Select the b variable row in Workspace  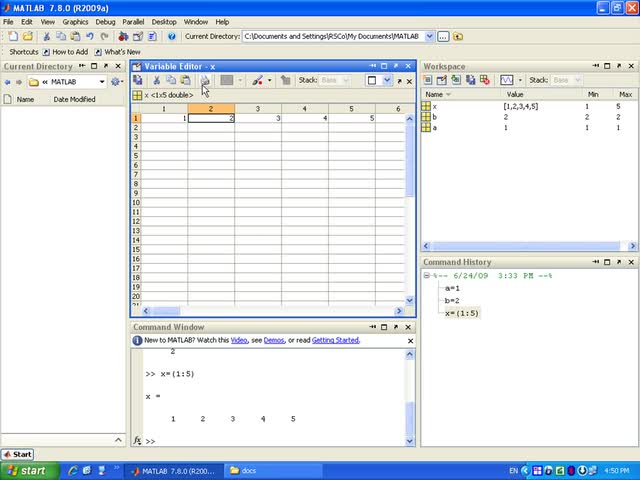pos(529,117)
